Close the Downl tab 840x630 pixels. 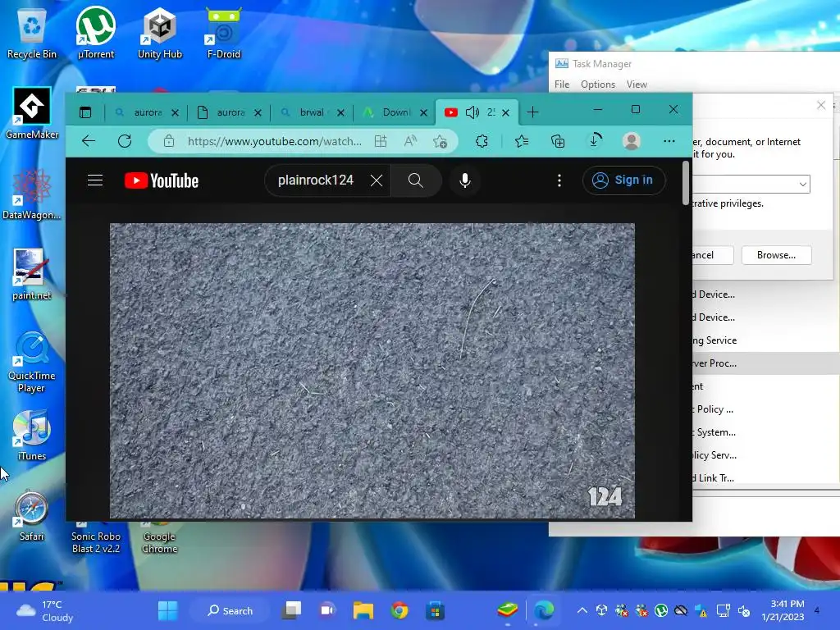pyautogui.click(x=423, y=112)
